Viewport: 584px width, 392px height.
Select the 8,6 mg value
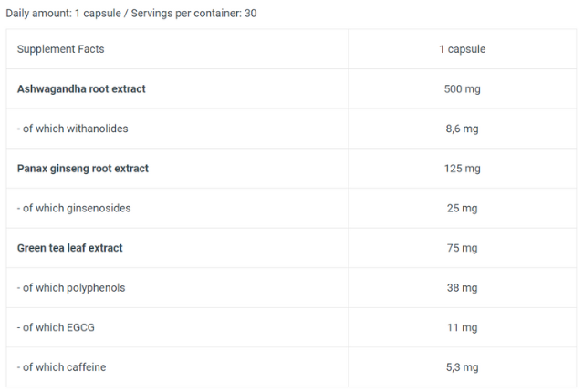pos(462,129)
